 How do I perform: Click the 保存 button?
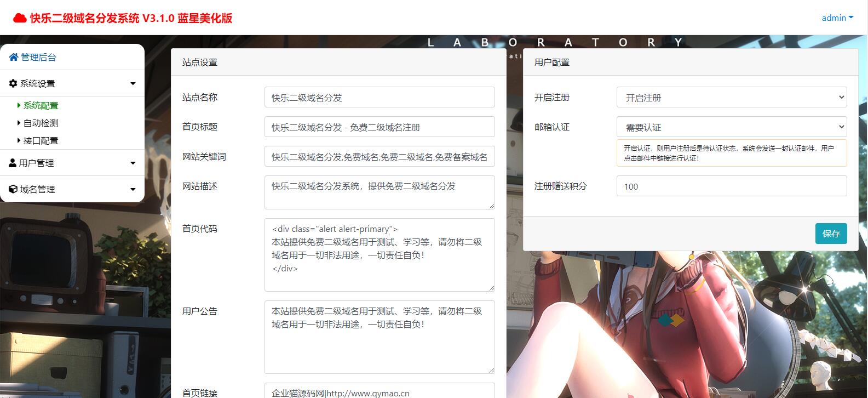click(x=830, y=234)
